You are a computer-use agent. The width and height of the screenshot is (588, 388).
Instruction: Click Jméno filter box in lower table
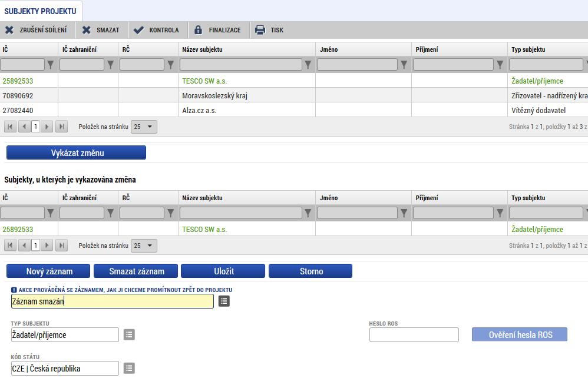tap(358, 213)
